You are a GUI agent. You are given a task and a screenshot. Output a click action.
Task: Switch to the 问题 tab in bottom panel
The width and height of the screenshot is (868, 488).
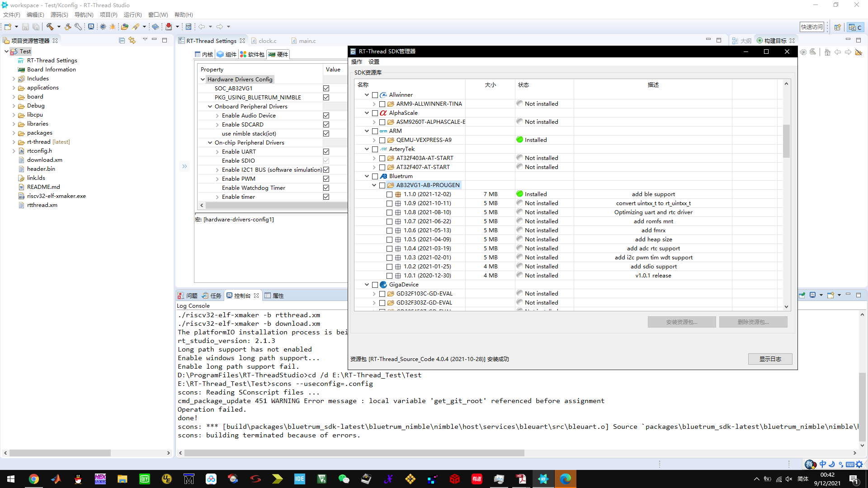pos(188,296)
